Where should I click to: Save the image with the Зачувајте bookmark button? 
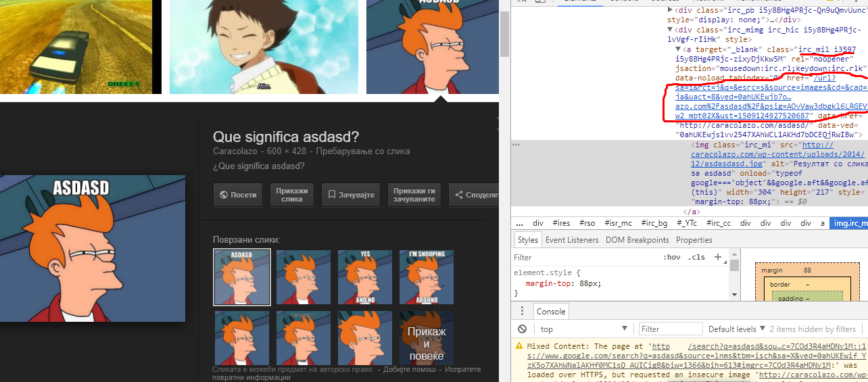pyautogui.click(x=351, y=195)
